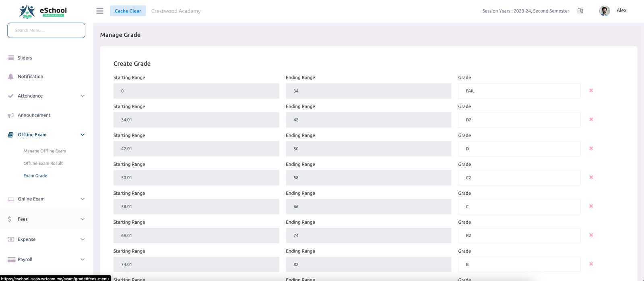Viewport: 644px width, 281px height.
Task: Open Notification via its bell icon
Action: (11, 77)
